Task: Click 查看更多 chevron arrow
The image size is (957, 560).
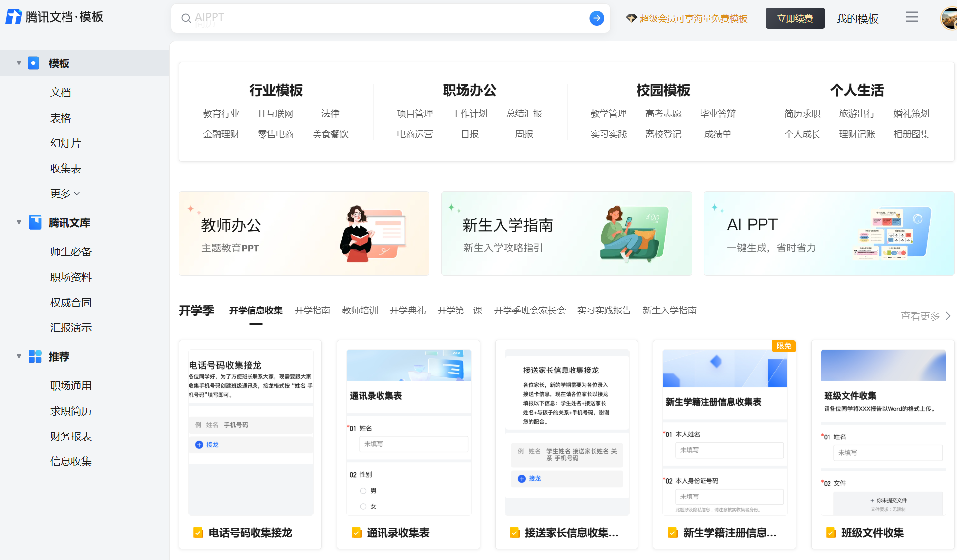Action: (x=948, y=316)
